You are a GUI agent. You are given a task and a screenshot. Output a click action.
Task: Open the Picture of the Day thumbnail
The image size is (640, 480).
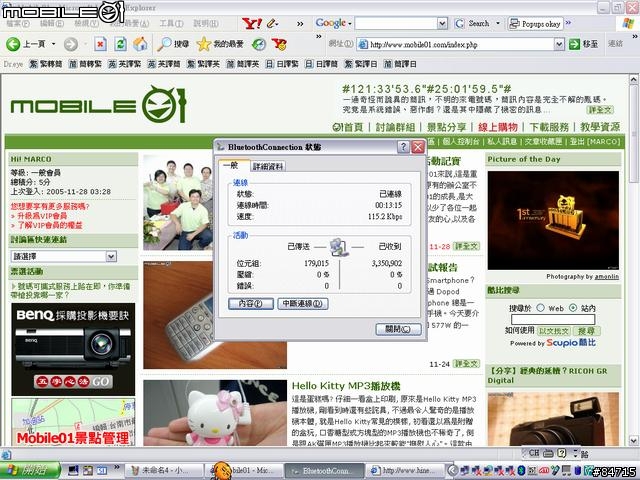click(x=553, y=220)
